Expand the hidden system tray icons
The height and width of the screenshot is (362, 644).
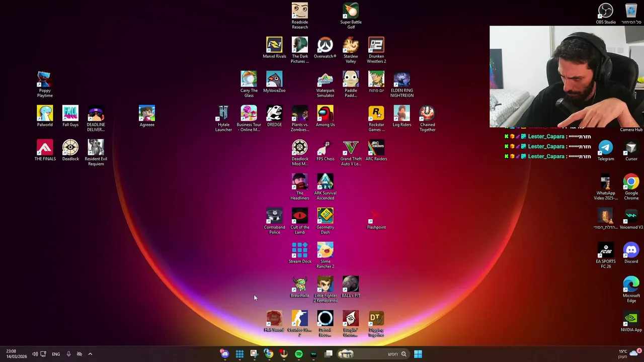tap(90, 354)
